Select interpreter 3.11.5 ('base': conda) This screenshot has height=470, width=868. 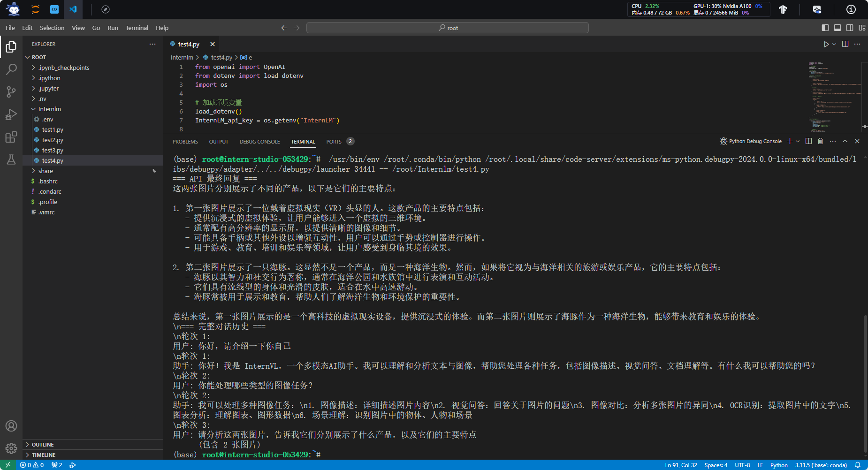tap(821, 465)
